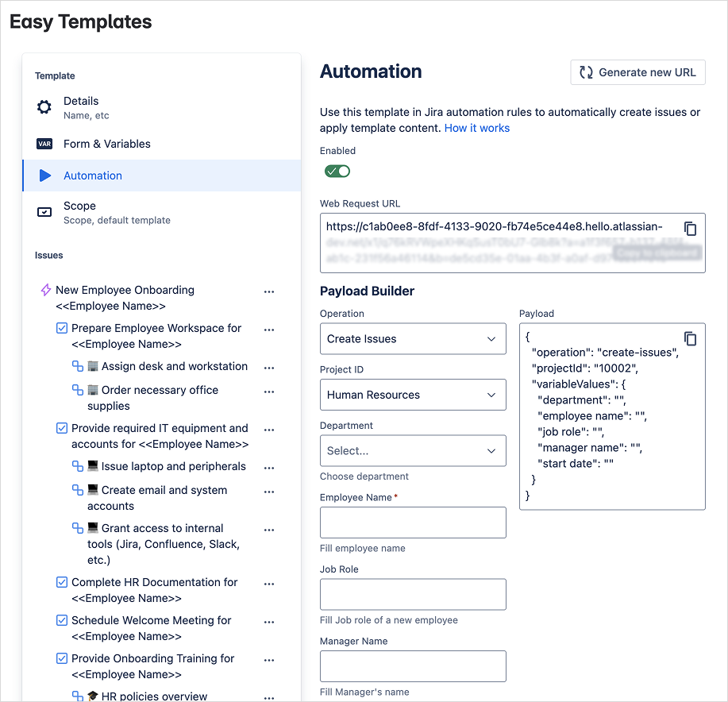
Task: Click the checkbox icon for Complete HR Documentation
Action: (62, 583)
